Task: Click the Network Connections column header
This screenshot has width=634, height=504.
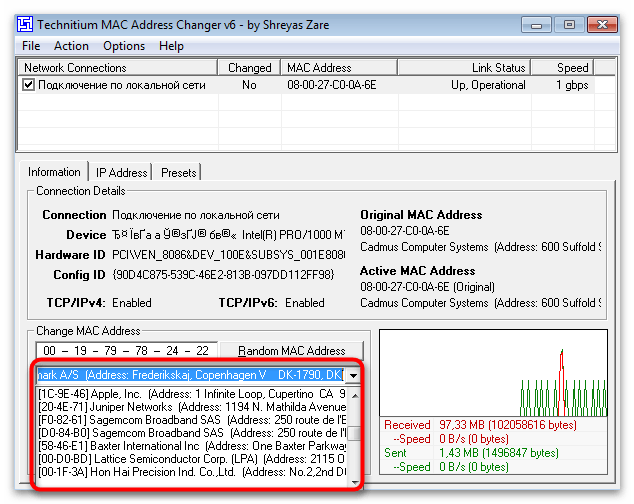Action: 118,68
